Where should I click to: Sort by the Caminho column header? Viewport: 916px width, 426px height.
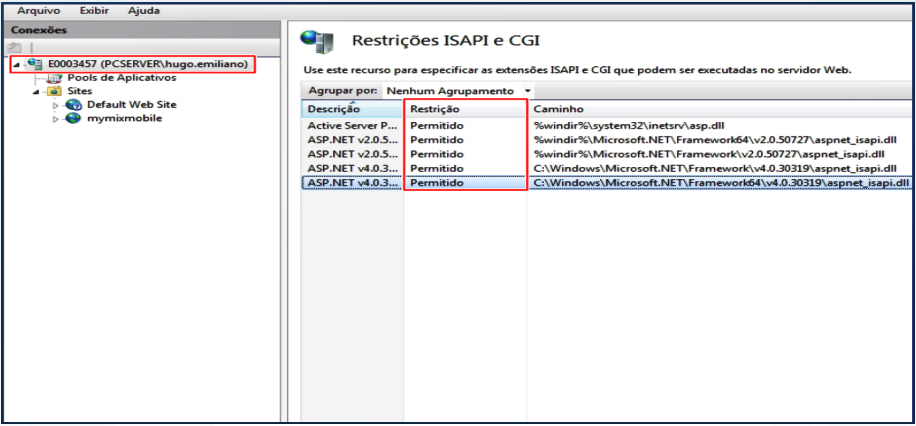tap(721, 109)
